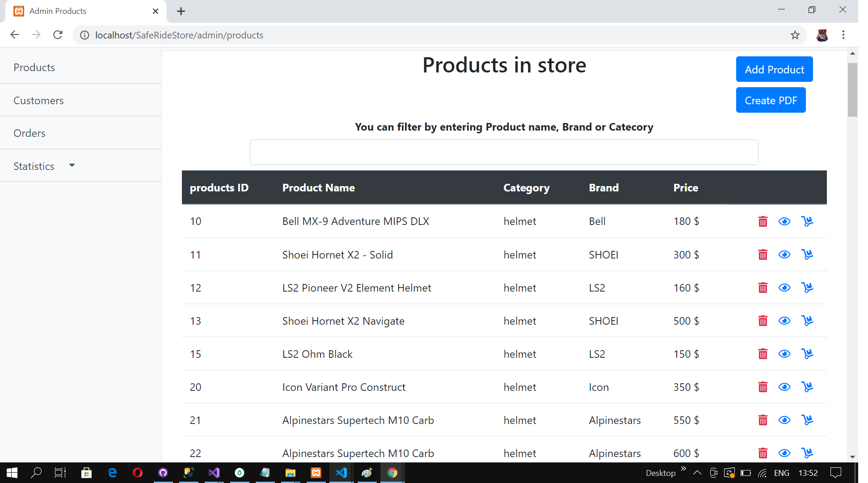Click the cart icon for LS2 Ohm Black
Viewport: 868px width, 483px height.
pyautogui.click(x=807, y=354)
